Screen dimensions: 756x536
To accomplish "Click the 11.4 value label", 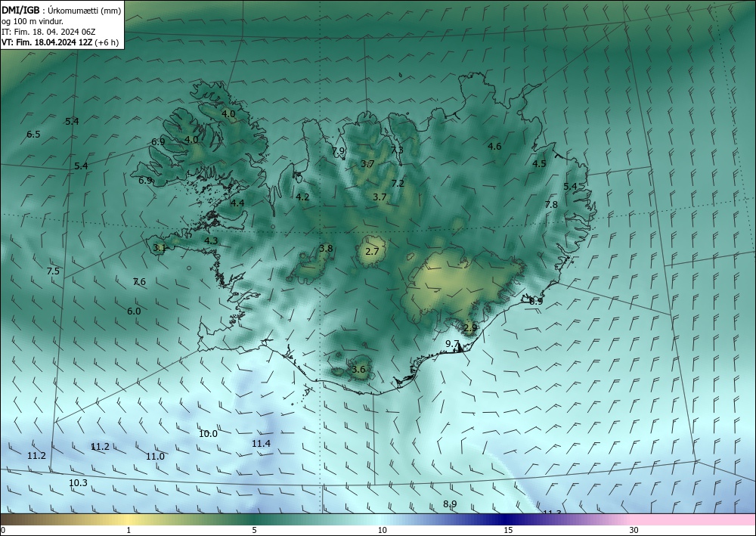I will [262, 444].
